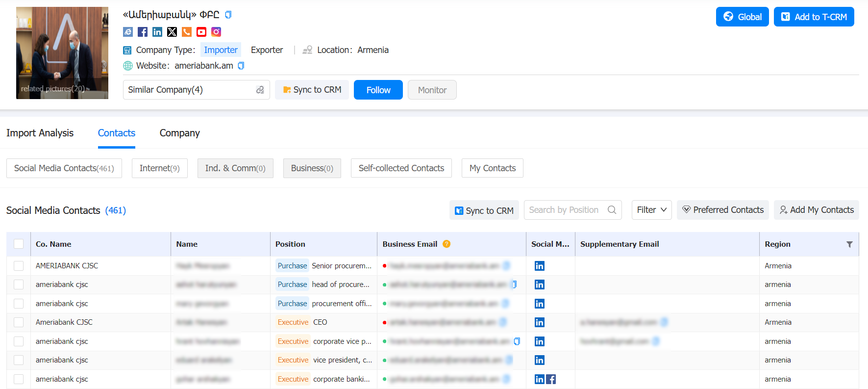Switch to the Import Analysis tab

(x=40, y=133)
